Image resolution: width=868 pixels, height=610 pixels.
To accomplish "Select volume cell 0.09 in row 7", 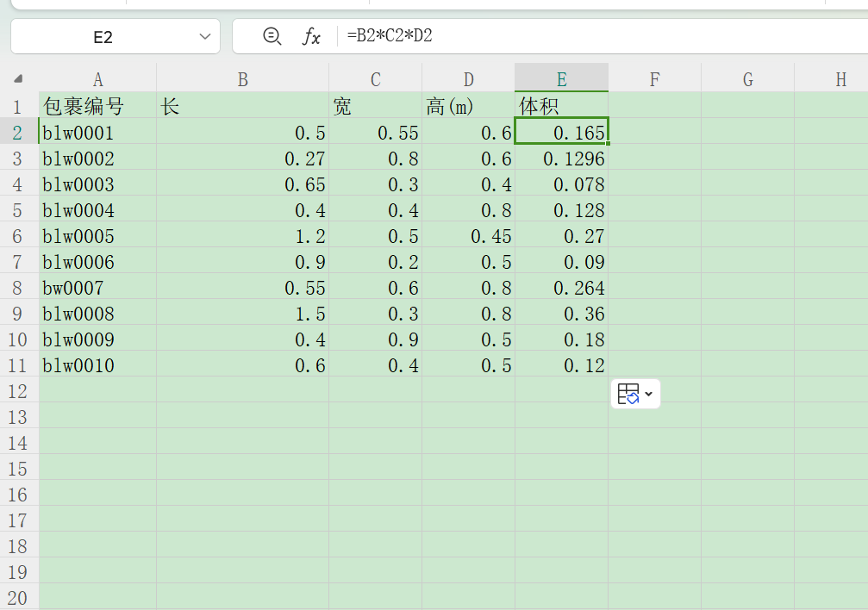I will coord(561,260).
